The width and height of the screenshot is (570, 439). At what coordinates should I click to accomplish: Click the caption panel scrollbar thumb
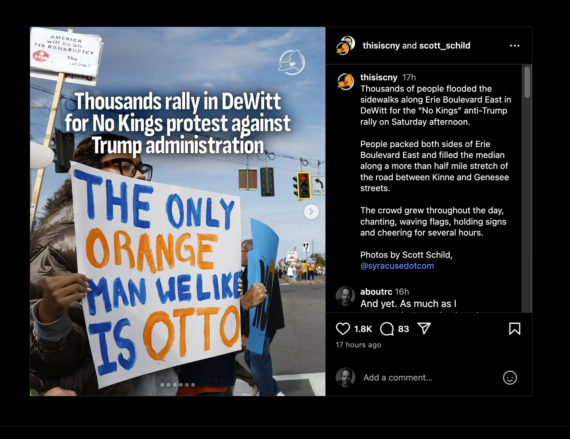tap(527, 82)
